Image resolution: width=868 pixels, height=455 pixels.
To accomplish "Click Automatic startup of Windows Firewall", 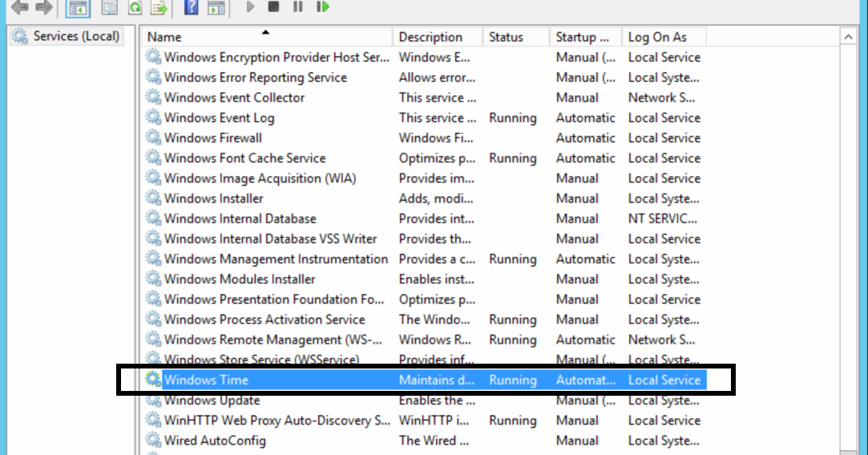I will pyautogui.click(x=586, y=138).
